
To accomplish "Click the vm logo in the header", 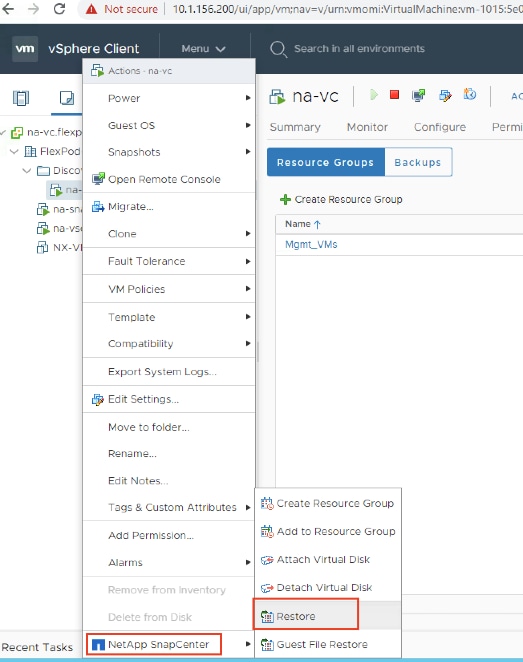I will pyautogui.click(x=25, y=49).
